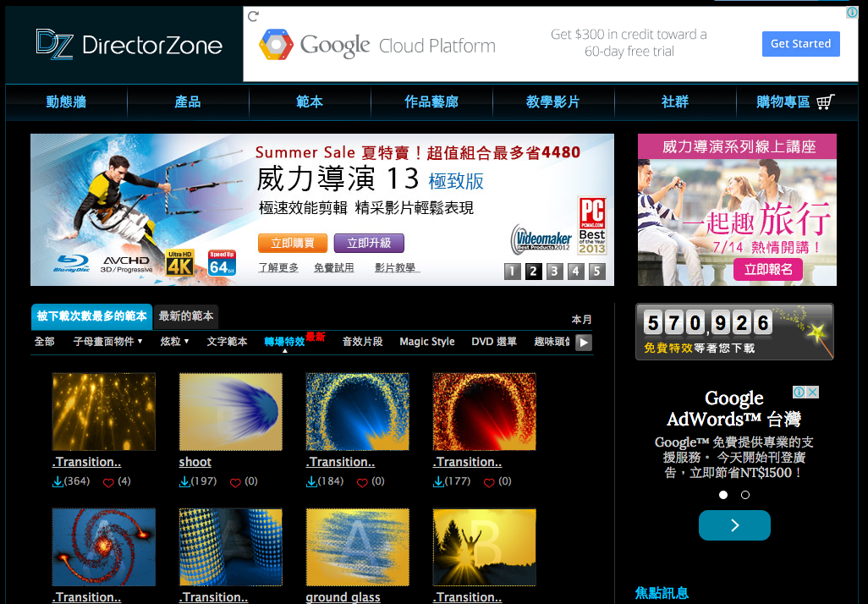868x604 pixels.
Task: Click the 立即購買 button
Action: click(x=292, y=243)
